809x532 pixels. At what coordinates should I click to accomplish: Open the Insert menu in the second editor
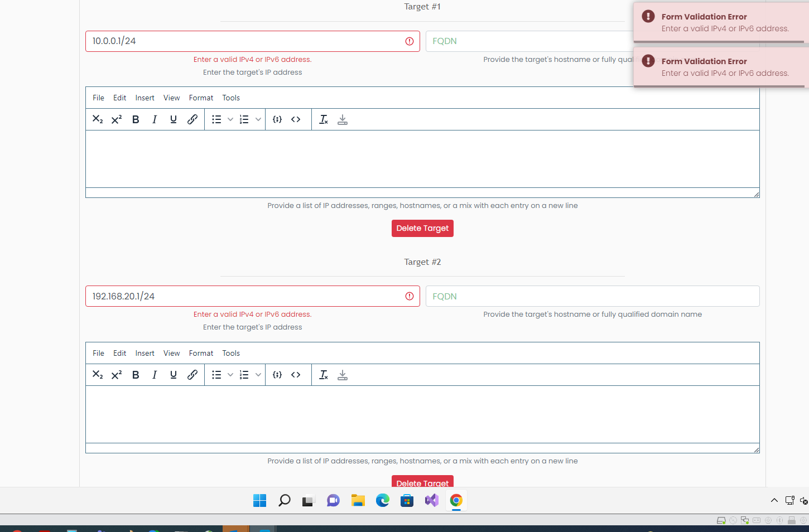[x=145, y=352]
